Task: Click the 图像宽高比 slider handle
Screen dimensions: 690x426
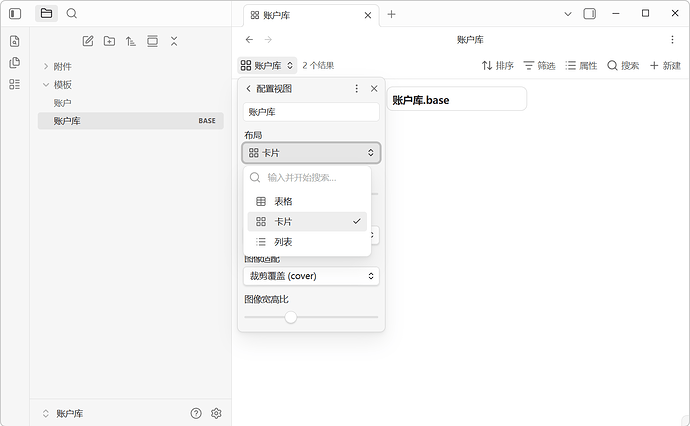Action: click(291, 317)
